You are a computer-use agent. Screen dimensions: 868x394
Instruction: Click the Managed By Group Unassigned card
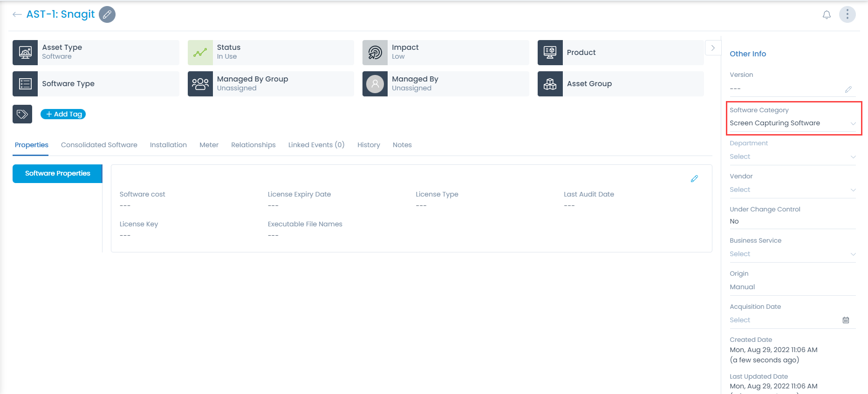click(271, 84)
